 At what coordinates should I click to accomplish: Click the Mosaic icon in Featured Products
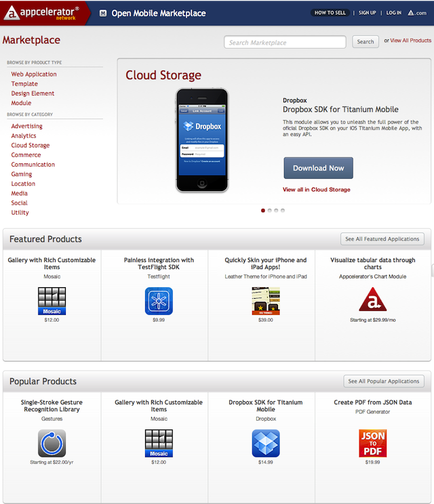pyautogui.click(x=52, y=301)
